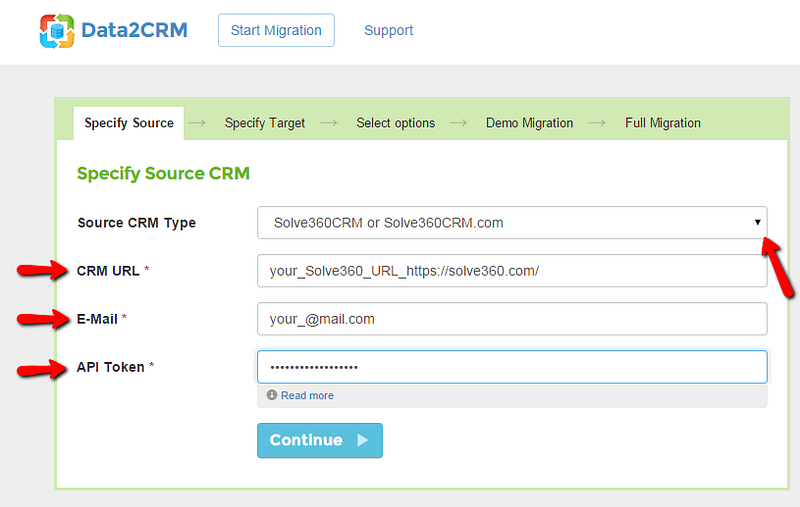Open the Read more link
The image size is (800, 507).
(x=307, y=395)
